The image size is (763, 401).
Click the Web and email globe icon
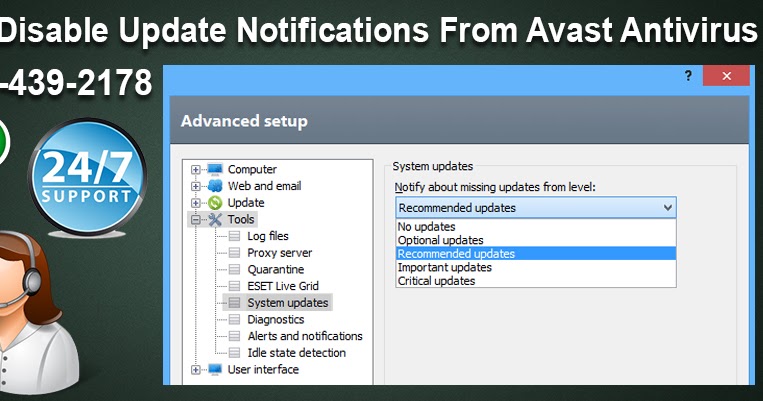(215, 186)
